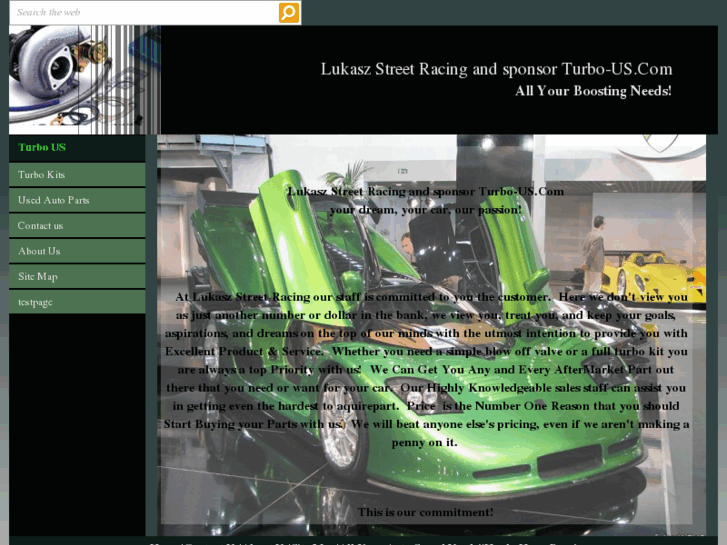Image resolution: width=727 pixels, height=545 pixels.
Task: Select the testpage menu entry
Action: point(77,302)
